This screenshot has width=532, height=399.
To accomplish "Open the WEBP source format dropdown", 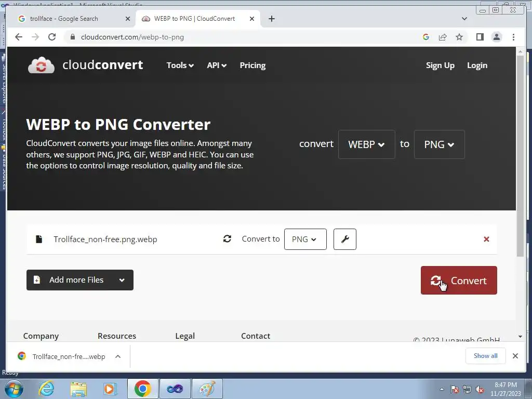I will click(x=366, y=144).
